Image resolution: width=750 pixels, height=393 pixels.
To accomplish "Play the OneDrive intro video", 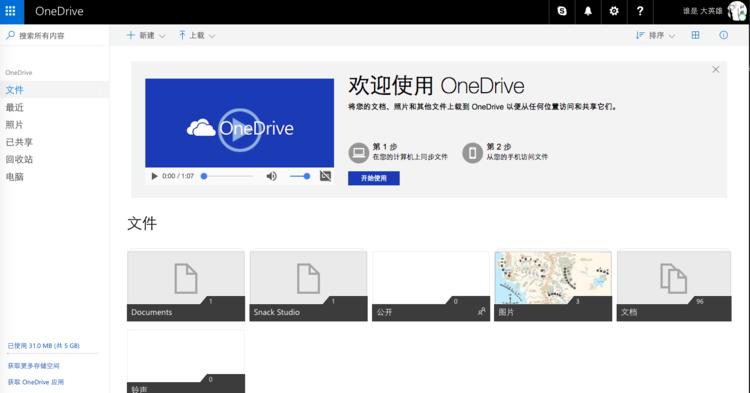I will (x=239, y=129).
